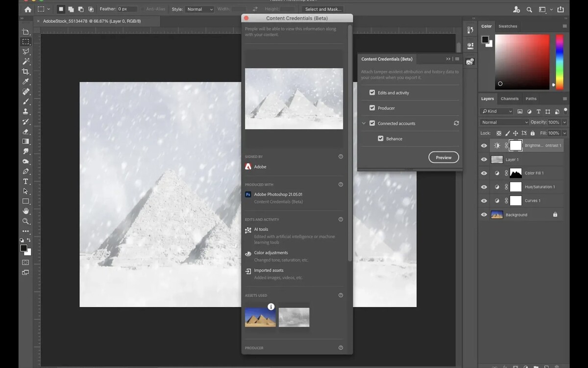Select the Eyedropper tool

point(26,81)
